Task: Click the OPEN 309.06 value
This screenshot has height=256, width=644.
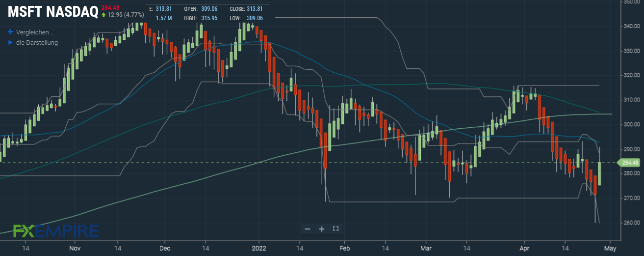Action: point(210,9)
